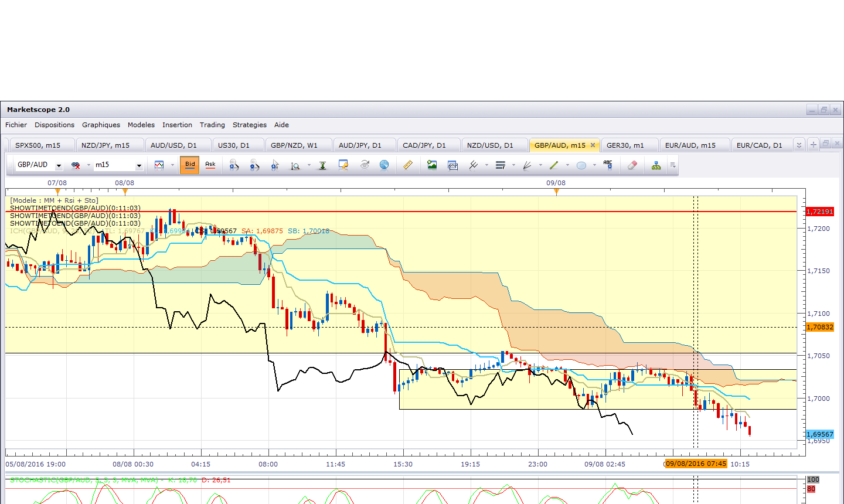Screen dimensions: 844x504
Task: Switch to the EUR/CAD, D1 tab
Action: click(x=761, y=145)
